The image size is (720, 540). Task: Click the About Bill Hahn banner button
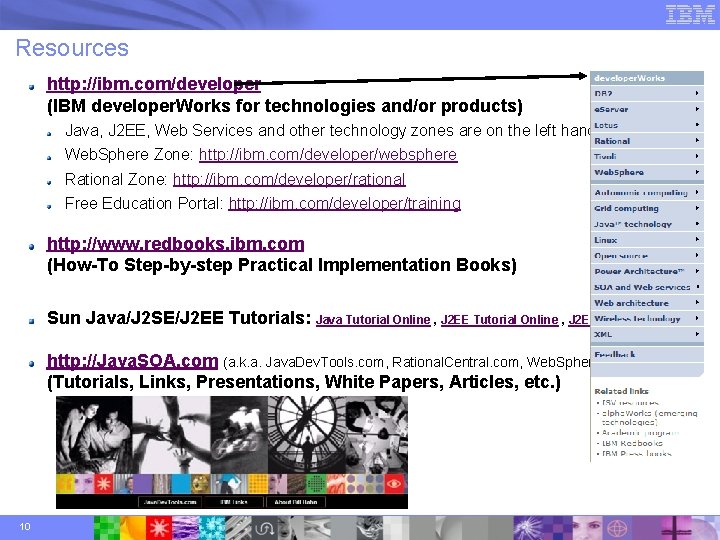point(296,502)
